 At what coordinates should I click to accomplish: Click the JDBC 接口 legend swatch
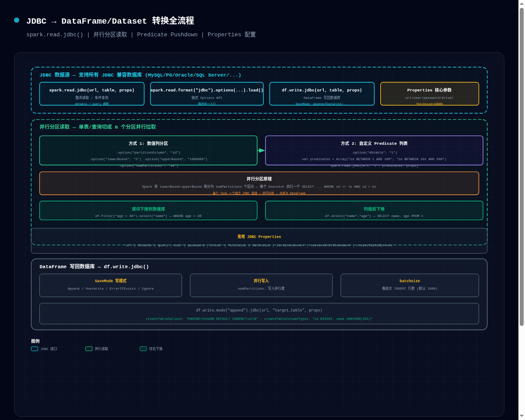coord(35,349)
